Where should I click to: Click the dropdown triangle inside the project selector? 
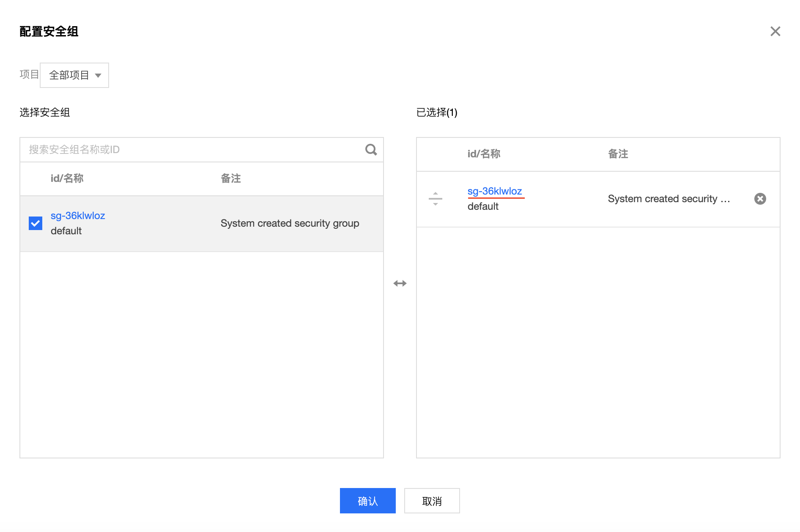(x=99, y=75)
